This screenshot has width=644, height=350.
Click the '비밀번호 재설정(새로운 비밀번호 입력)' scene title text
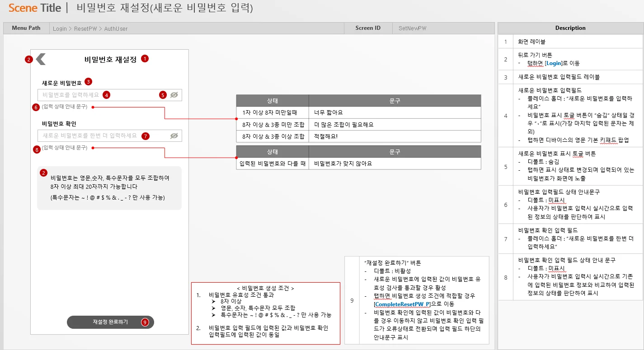pyautogui.click(x=165, y=8)
